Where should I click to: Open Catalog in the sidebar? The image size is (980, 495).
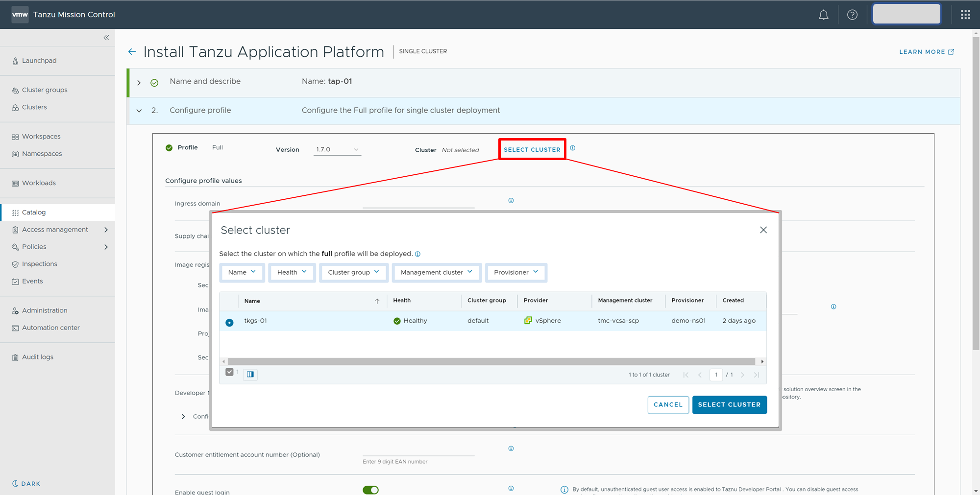pyautogui.click(x=34, y=212)
